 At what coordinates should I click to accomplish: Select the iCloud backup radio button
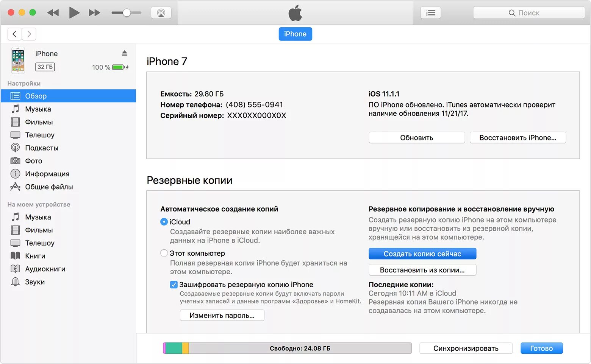pos(164,222)
